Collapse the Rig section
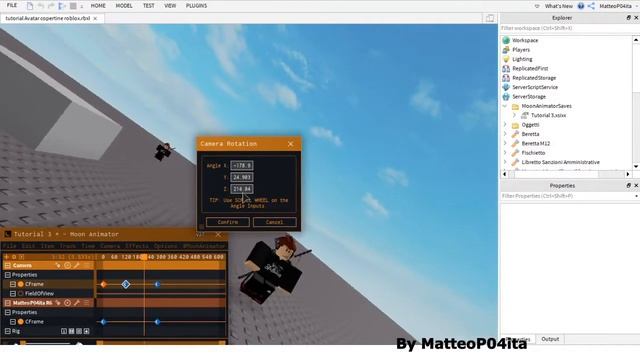The image size is (640, 360). pos(7,331)
